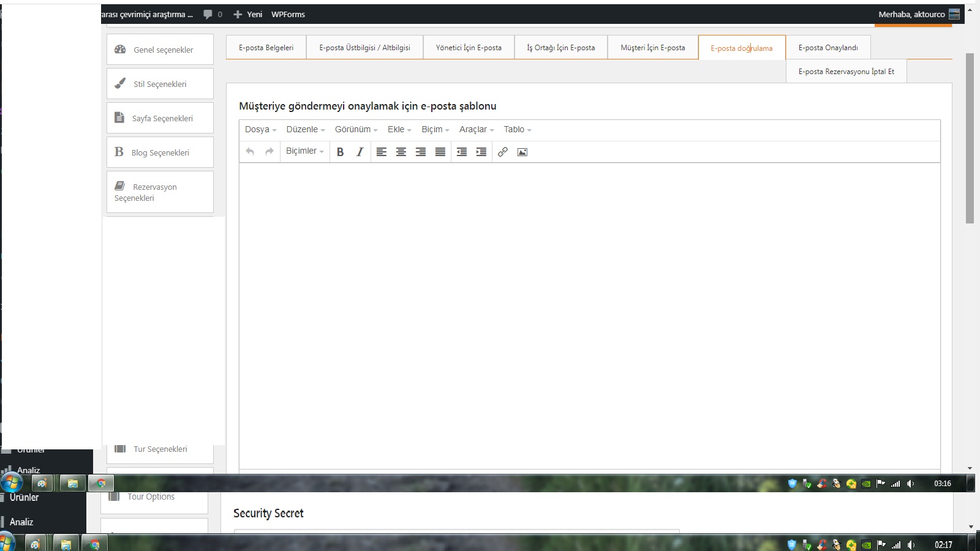Viewport: 980px width, 551px height.
Task: Open Rezervasyon Seçenekleri section
Action: 160,192
